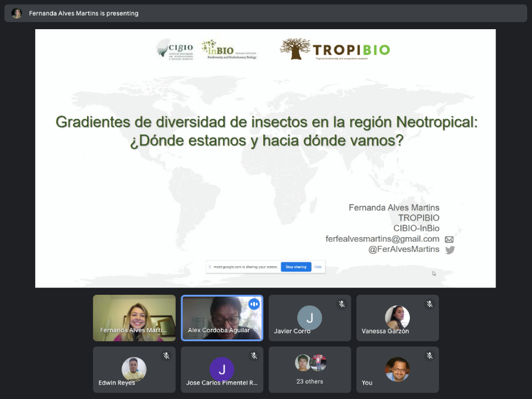Click Jose Carlos Pimentel avatar circle

click(x=222, y=369)
